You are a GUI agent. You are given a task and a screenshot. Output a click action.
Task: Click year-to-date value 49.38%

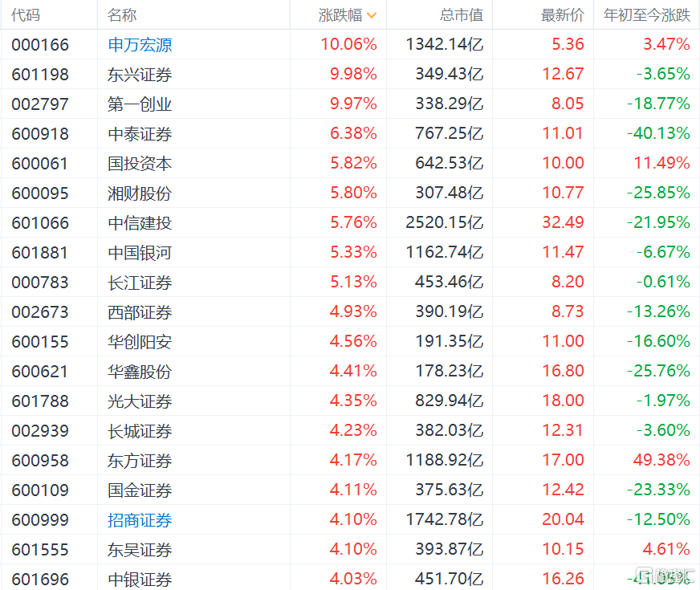coord(661,460)
